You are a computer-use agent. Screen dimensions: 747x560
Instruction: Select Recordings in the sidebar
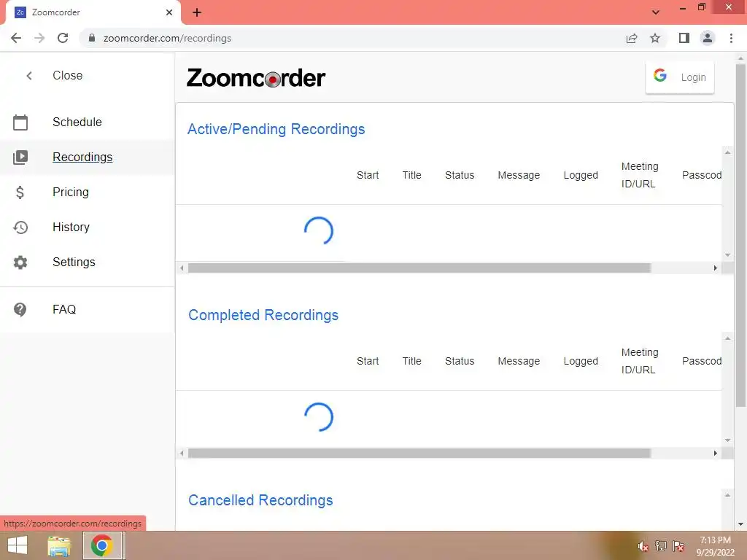pos(82,157)
